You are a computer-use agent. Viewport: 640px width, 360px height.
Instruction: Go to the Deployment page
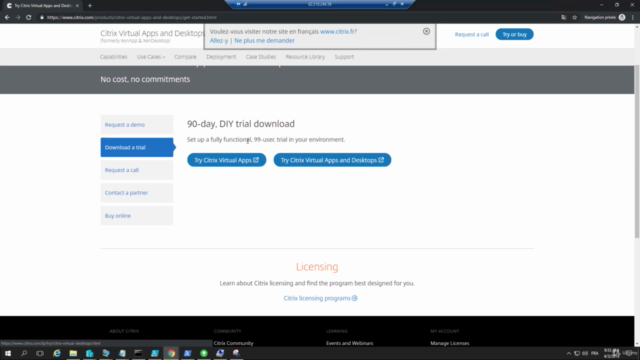pyautogui.click(x=221, y=57)
